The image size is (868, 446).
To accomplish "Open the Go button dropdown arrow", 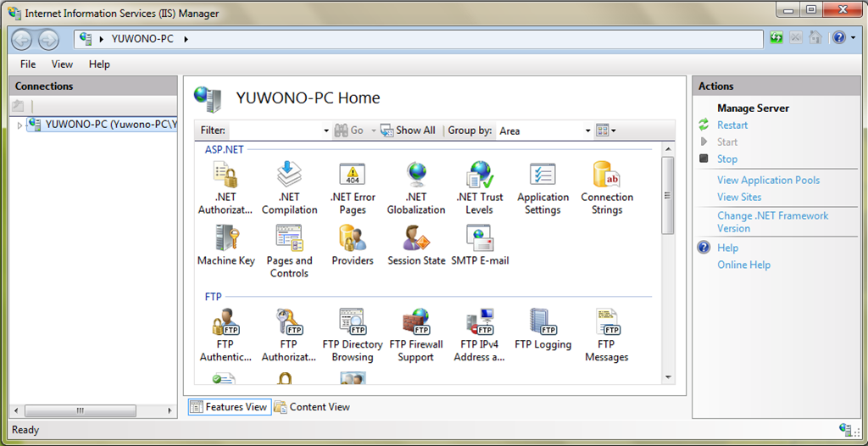I will (x=373, y=131).
